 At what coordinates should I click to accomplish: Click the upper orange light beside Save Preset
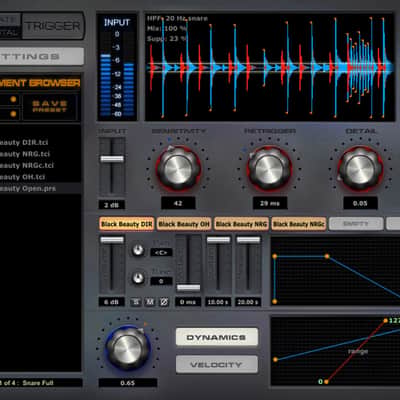coord(13,99)
